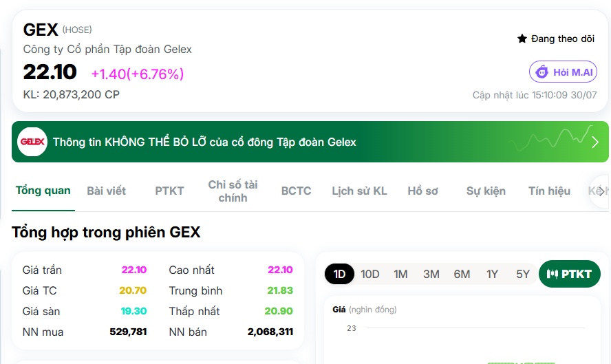
Task: Click the change value +1.40(+6.76%)
Action: [137, 74]
